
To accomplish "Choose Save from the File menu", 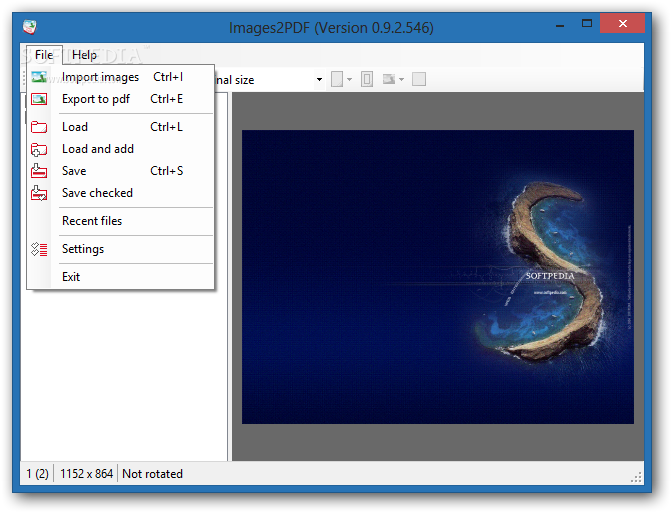I will tap(120, 171).
